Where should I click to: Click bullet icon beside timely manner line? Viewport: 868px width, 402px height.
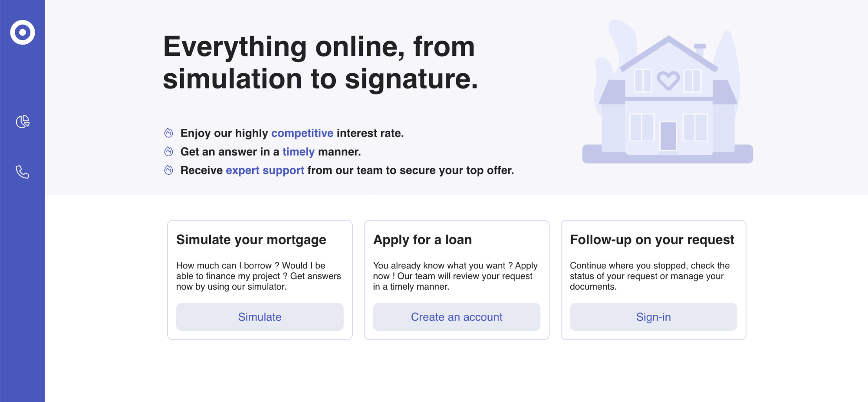[169, 151]
